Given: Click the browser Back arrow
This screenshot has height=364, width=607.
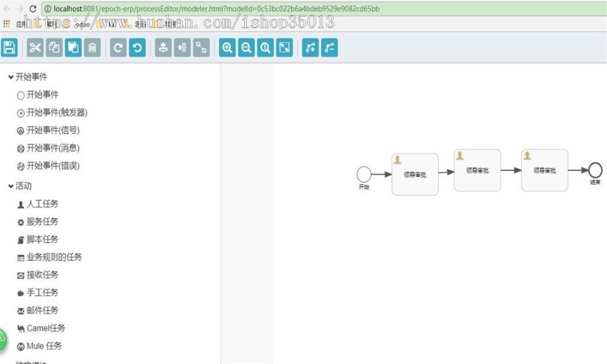Looking at the screenshot, I should (x=7, y=9).
